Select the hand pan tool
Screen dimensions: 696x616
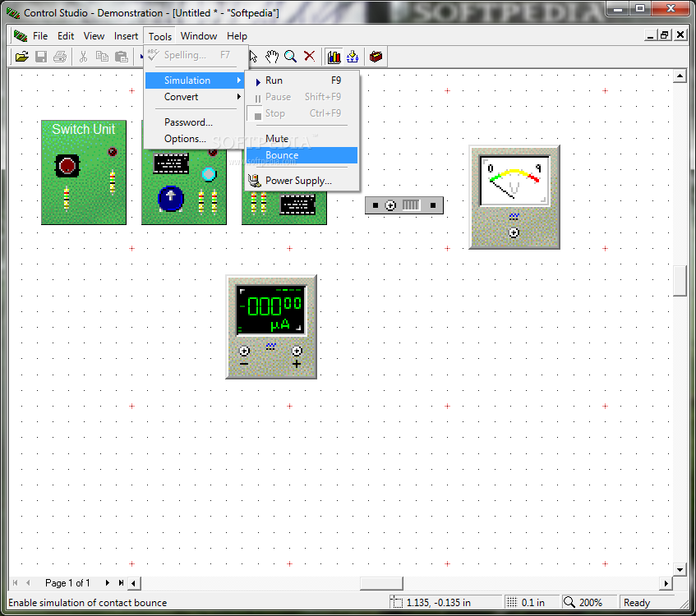272,57
